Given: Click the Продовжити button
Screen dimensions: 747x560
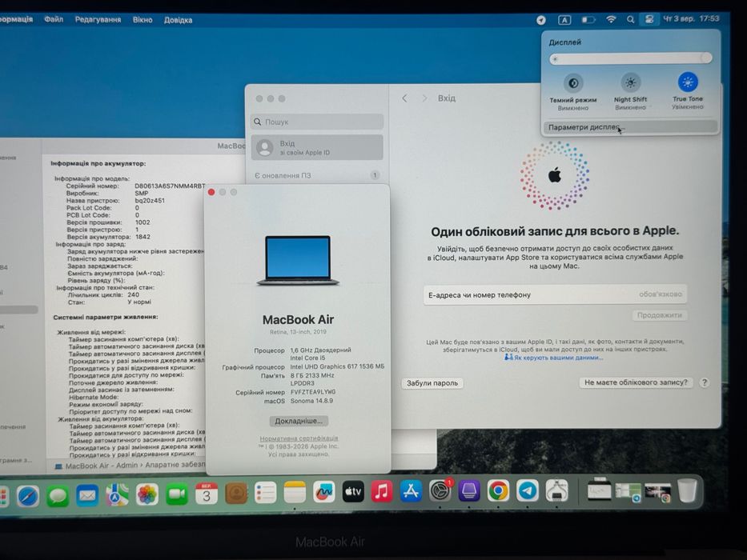Looking at the screenshot, I should point(660,315).
